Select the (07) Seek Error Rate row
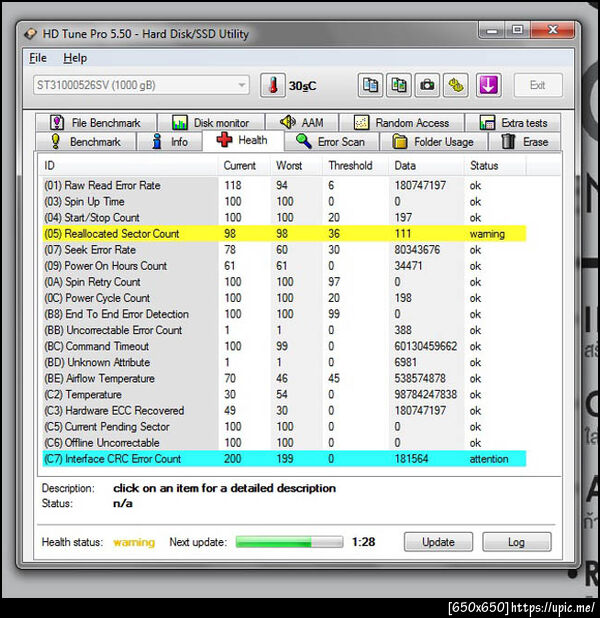The width and height of the screenshot is (600, 618). pyautogui.click(x=284, y=249)
